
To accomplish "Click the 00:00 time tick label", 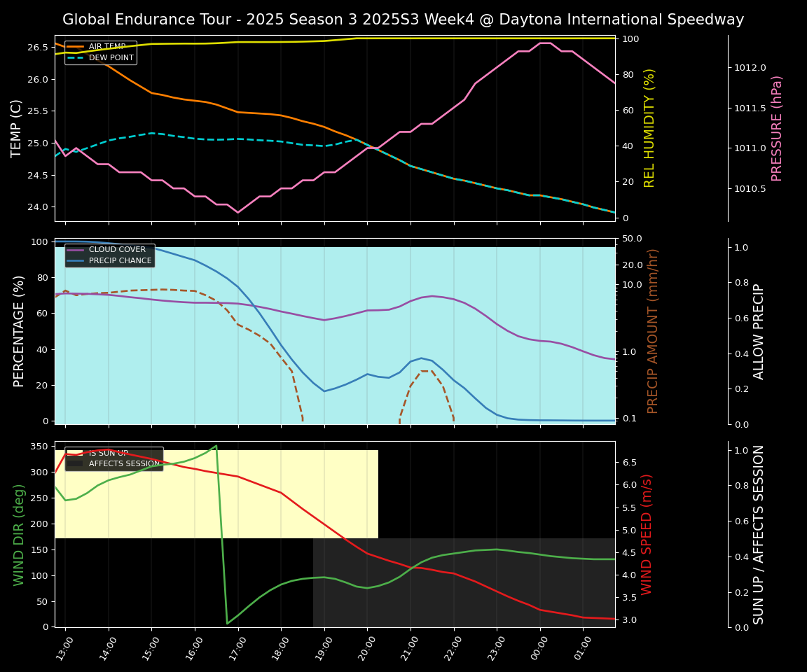I will (538, 648).
